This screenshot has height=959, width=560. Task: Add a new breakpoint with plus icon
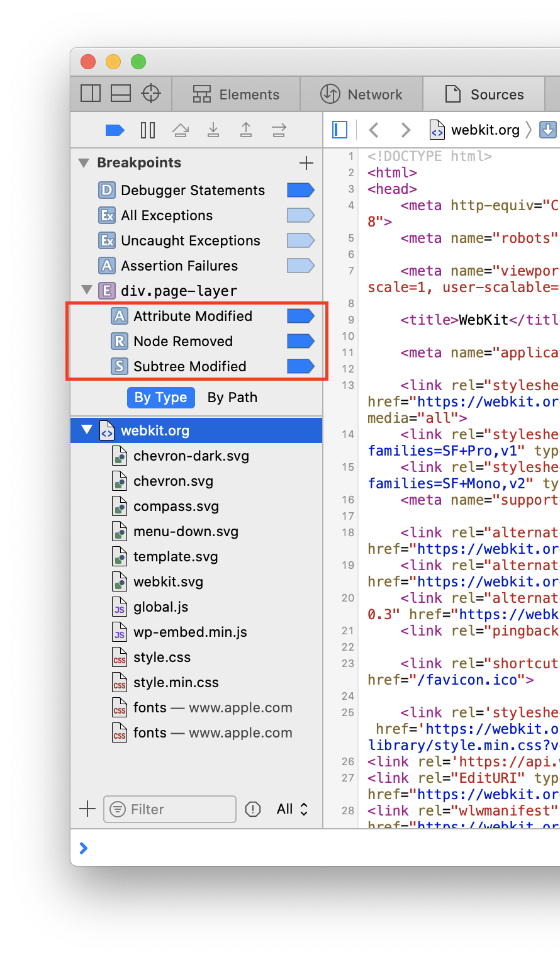pos(306,163)
